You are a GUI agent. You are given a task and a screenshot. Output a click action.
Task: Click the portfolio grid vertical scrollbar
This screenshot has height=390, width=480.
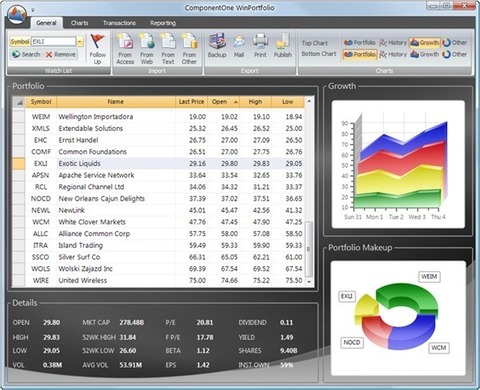pos(309,192)
